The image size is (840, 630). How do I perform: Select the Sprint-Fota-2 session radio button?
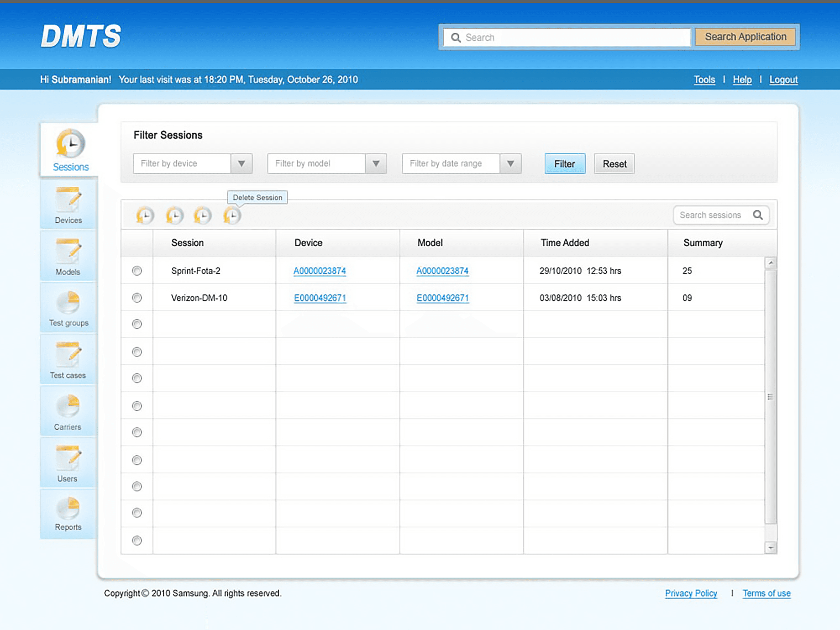click(x=137, y=270)
